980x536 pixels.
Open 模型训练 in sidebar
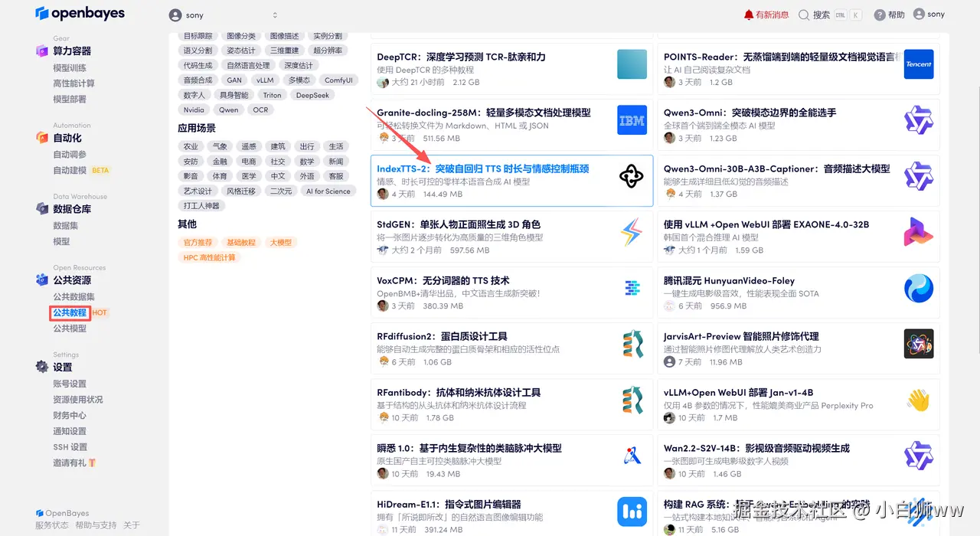(x=70, y=68)
